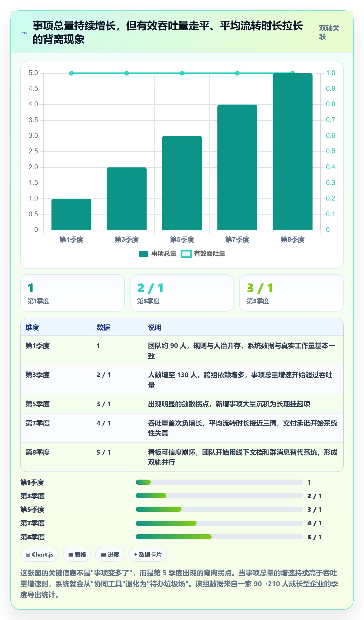Toggle the 有效吞吐量 legend swatch
Image resolution: width=364 pixels, height=620 pixels.
(x=186, y=254)
